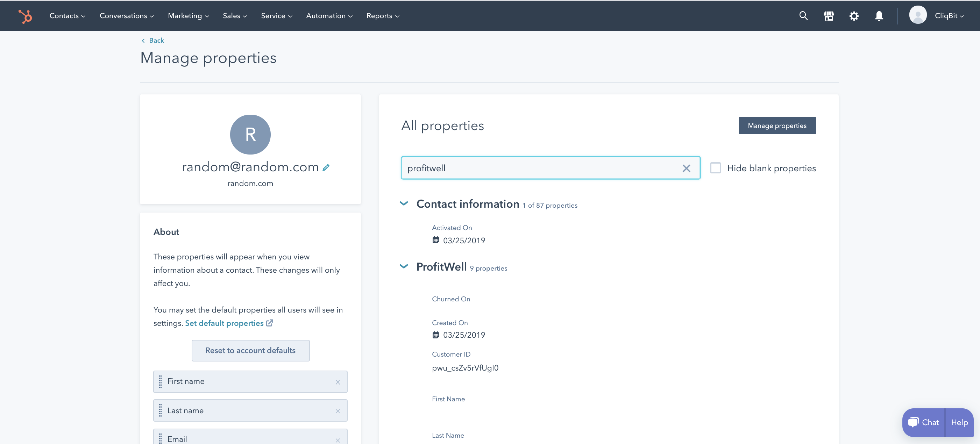Click the ProfitWell First Name label
This screenshot has height=444, width=980.
click(448, 399)
